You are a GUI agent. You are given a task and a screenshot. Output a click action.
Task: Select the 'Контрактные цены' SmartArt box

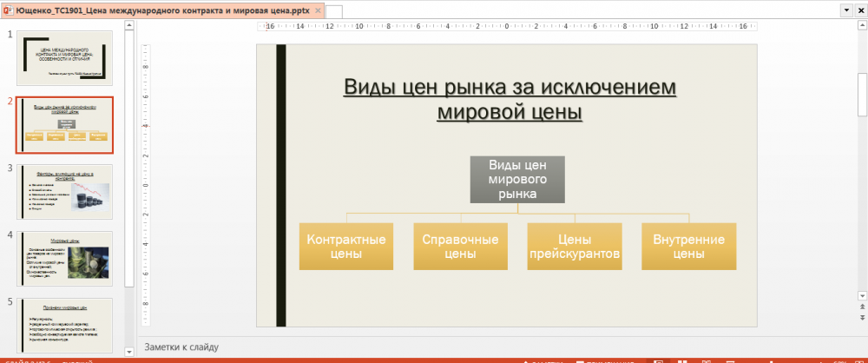point(346,247)
